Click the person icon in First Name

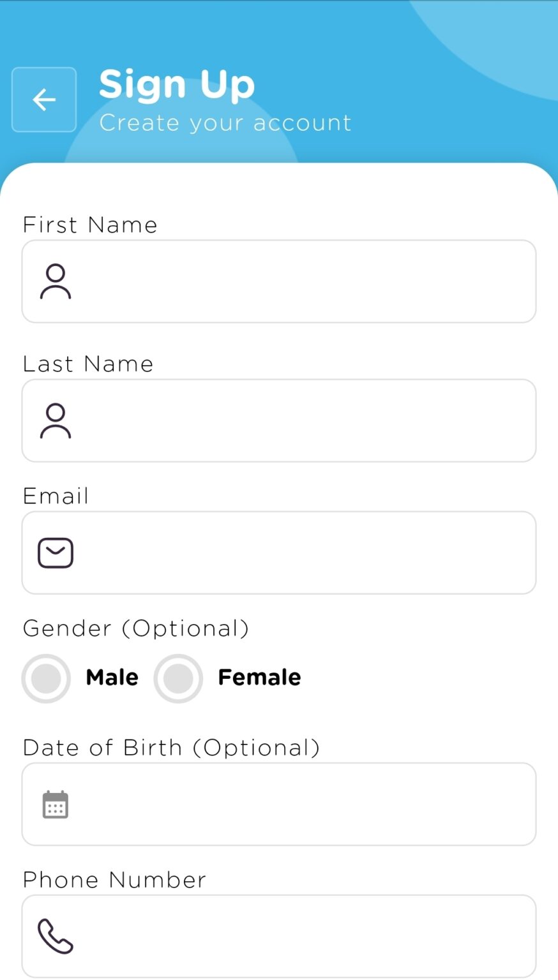click(x=56, y=281)
